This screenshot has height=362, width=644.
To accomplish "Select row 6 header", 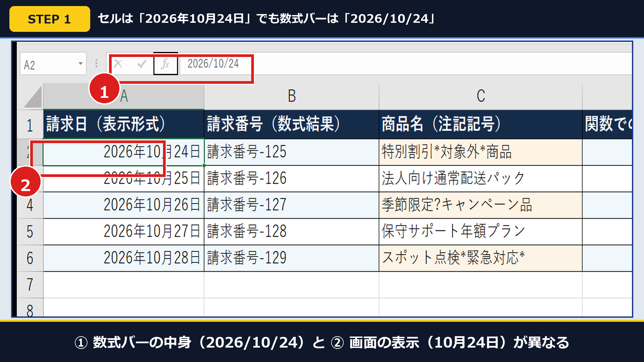I will click(30, 258).
